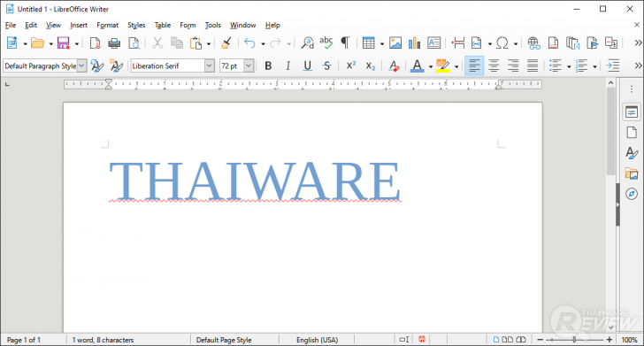Click the font name input field

coord(167,65)
